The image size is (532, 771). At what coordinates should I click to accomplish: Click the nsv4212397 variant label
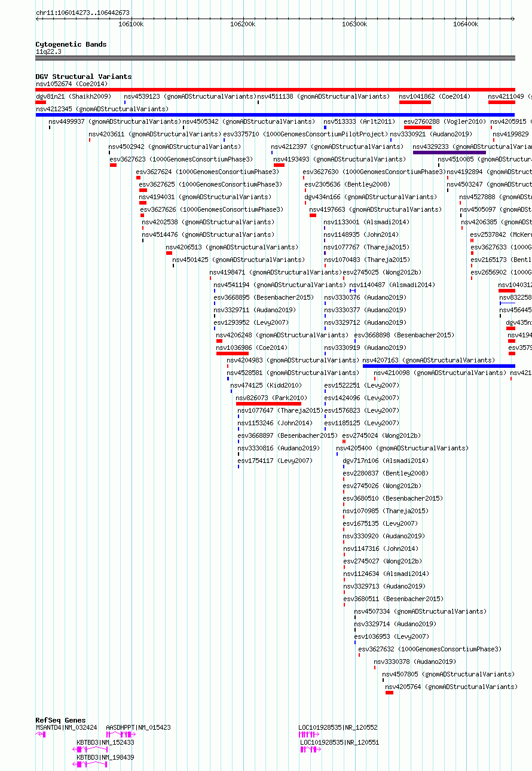point(337,147)
